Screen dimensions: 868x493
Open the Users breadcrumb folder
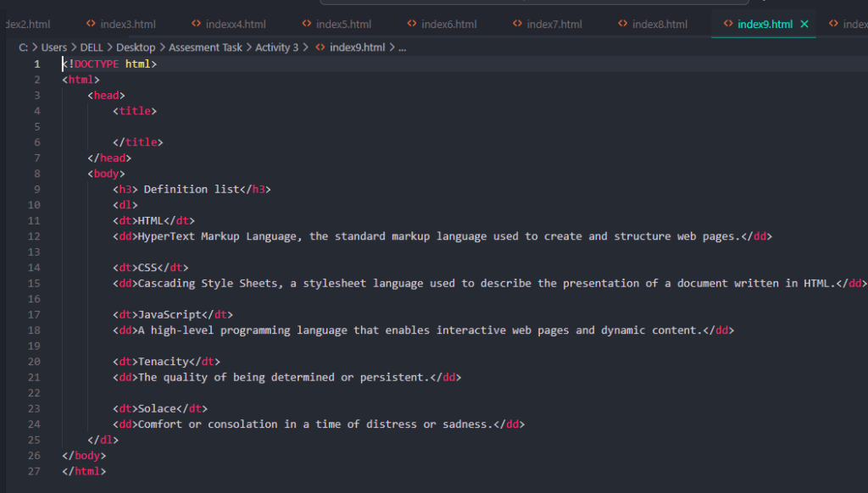click(54, 47)
